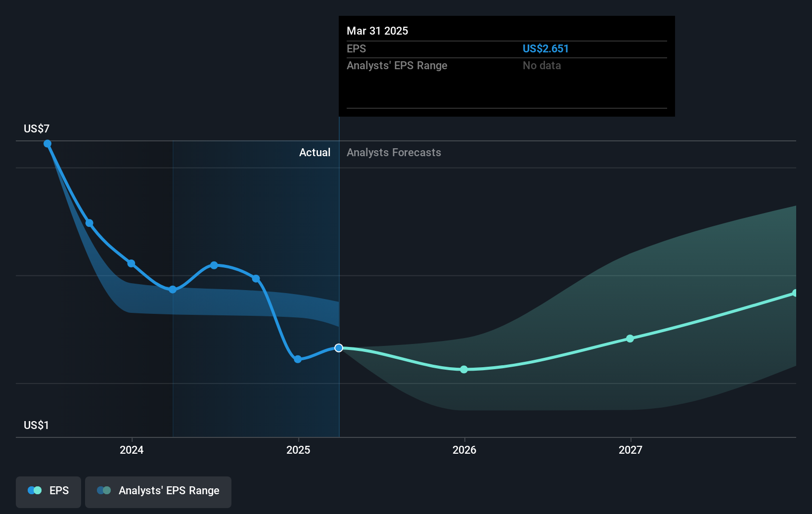Click the EPS legend blue-teal dots icon
Viewport: 812px width, 514px height.
pyautogui.click(x=35, y=491)
